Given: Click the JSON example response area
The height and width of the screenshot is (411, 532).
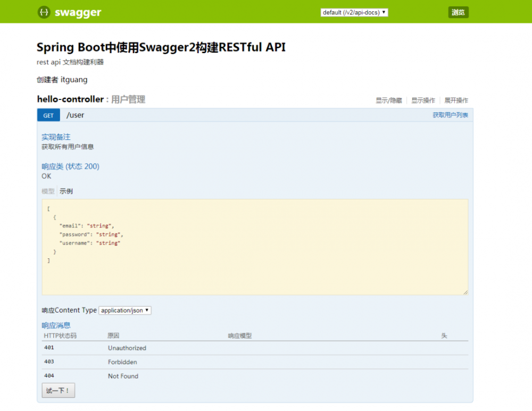Looking at the screenshot, I should point(255,246).
